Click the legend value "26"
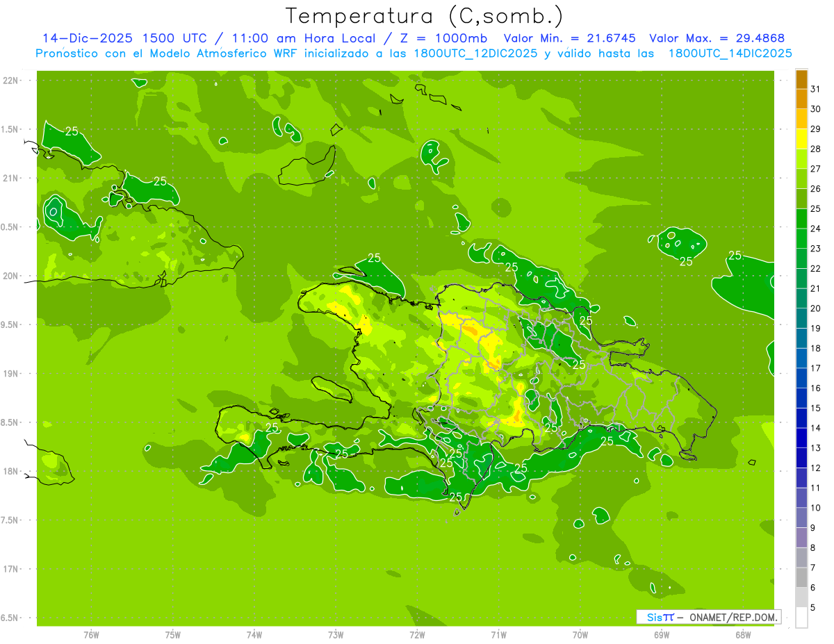 [x=816, y=189]
